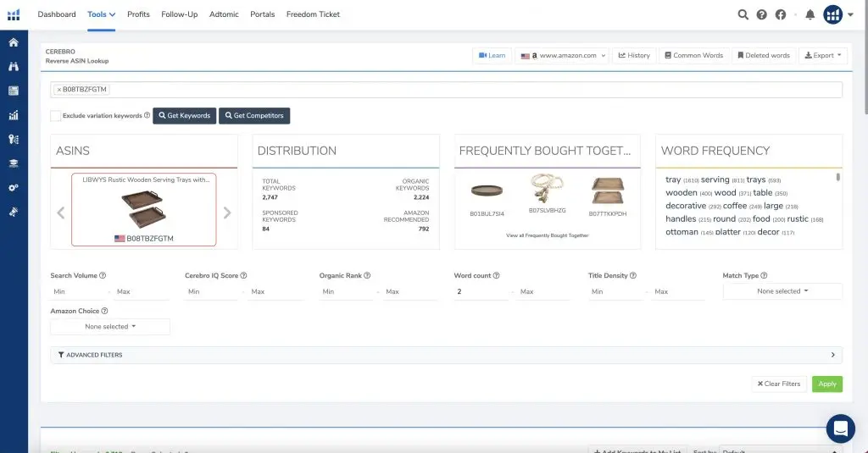This screenshot has height=453, width=868.
Task: Click the search magnifier icon in top bar
Action: pos(743,14)
